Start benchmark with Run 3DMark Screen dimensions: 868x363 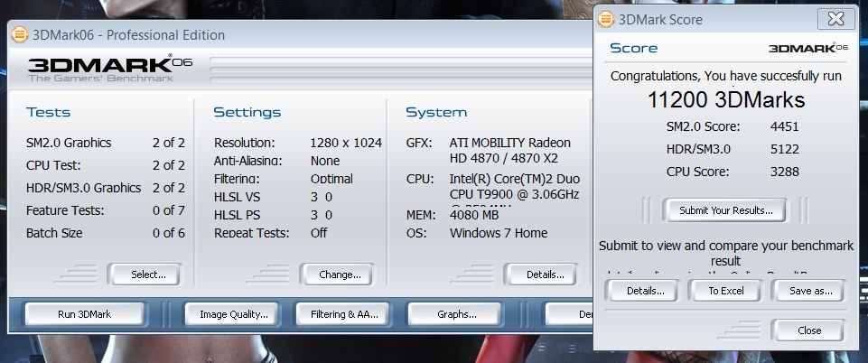coord(85,314)
